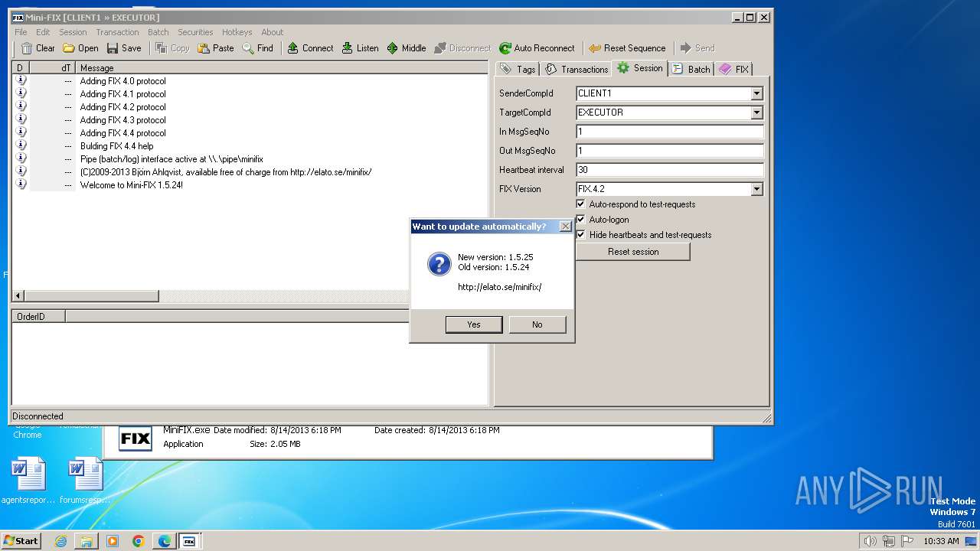Switch to the Transactions tab
The image size is (980, 551).
click(x=577, y=69)
